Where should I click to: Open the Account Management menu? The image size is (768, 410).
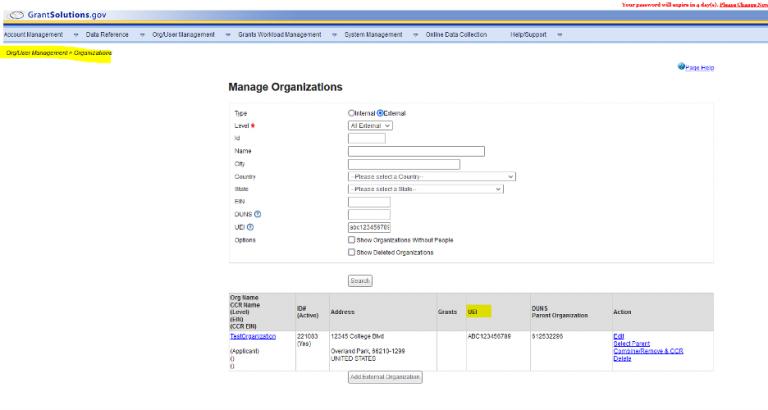[x=34, y=35]
